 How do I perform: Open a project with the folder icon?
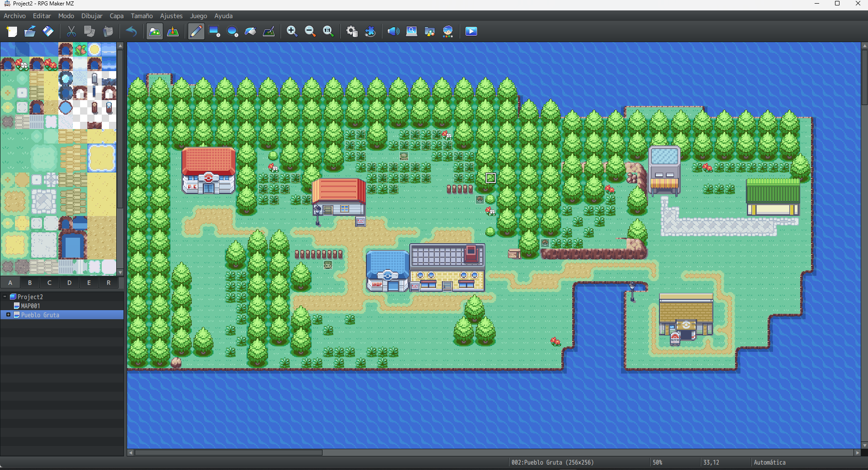pyautogui.click(x=30, y=31)
